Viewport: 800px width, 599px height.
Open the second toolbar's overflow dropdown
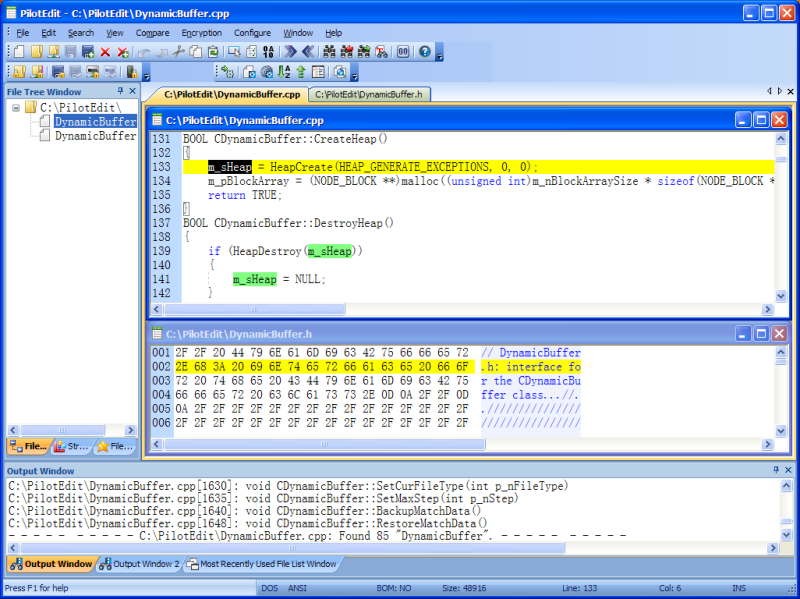point(145,75)
